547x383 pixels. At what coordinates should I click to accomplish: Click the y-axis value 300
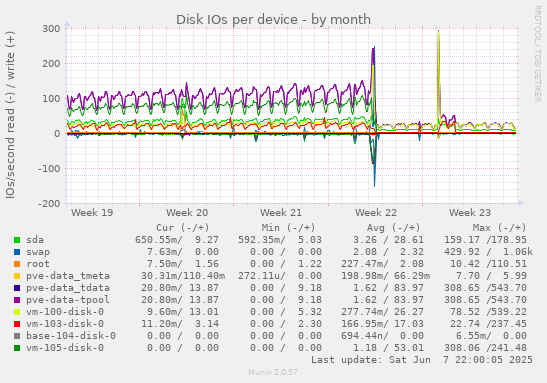click(x=51, y=29)
